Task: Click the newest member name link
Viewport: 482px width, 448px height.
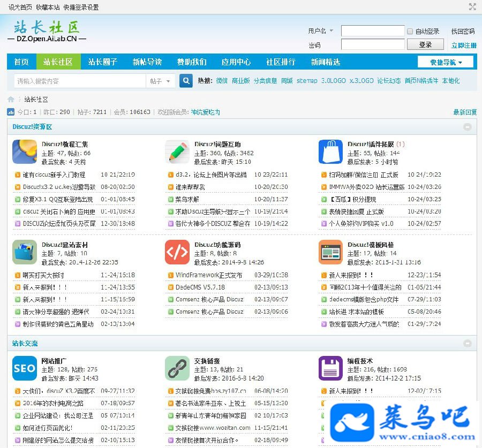Action: (205, 112)
